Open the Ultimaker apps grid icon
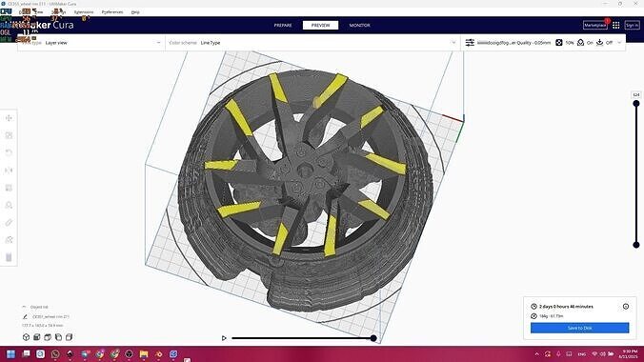644x362 pixels. pos(615,25)
